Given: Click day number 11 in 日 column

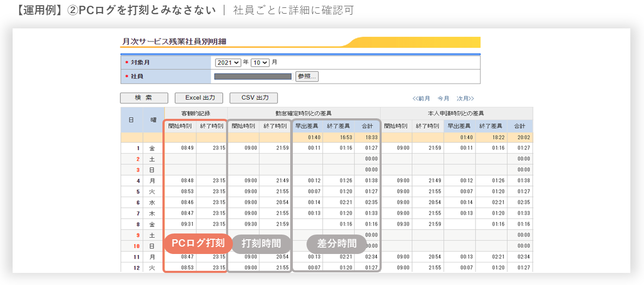Looking at the screenshot, I should pos(137,257).
